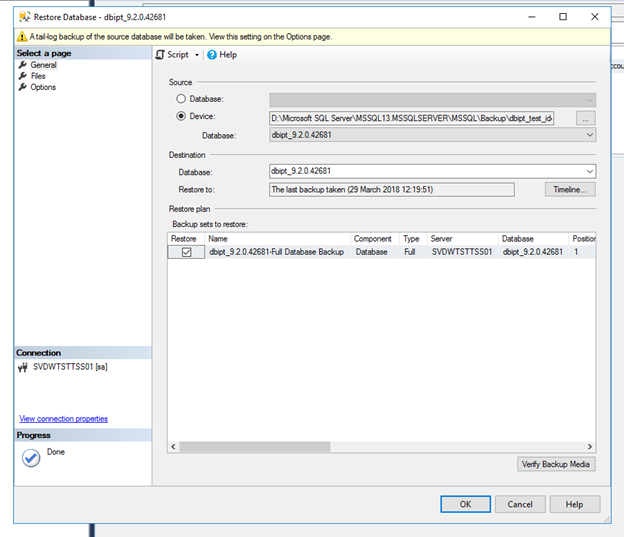
Task: Open the Timeline dialog
Action: click(570, 190)
